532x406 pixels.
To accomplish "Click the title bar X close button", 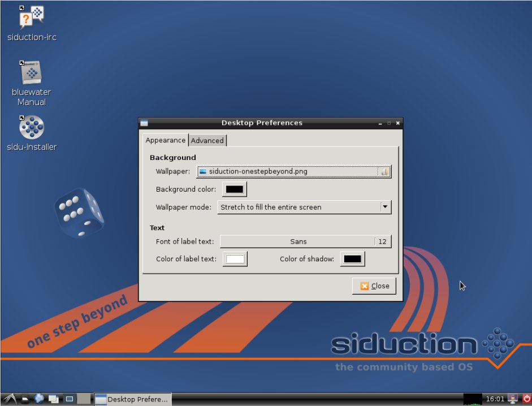I will pos(397,123).
